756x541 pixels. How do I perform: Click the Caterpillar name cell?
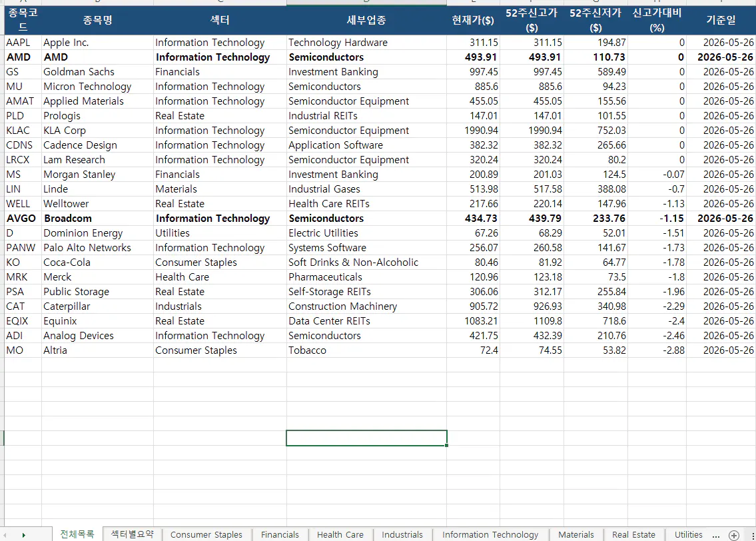click(x=97, y=306)
